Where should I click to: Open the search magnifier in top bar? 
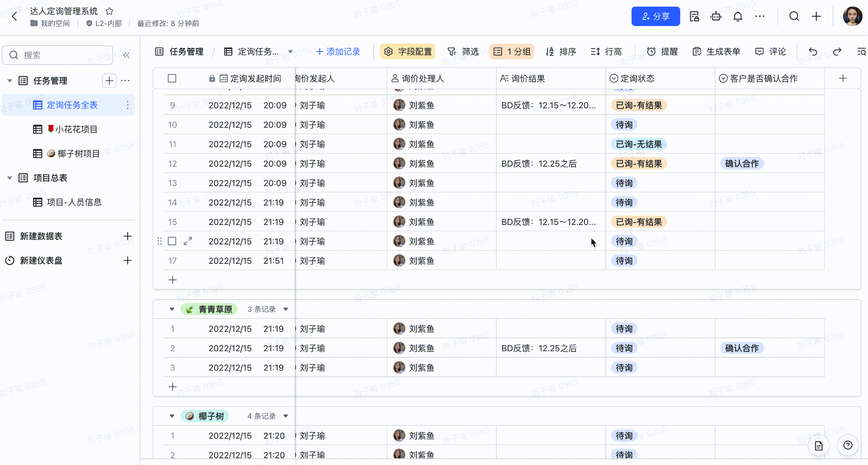(794, 17)
